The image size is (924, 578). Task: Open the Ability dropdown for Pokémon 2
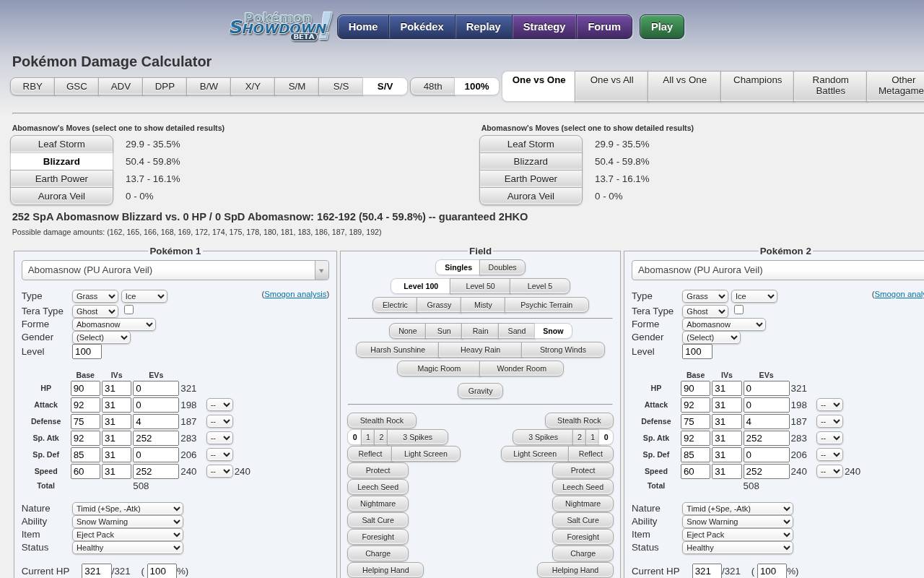738,522
